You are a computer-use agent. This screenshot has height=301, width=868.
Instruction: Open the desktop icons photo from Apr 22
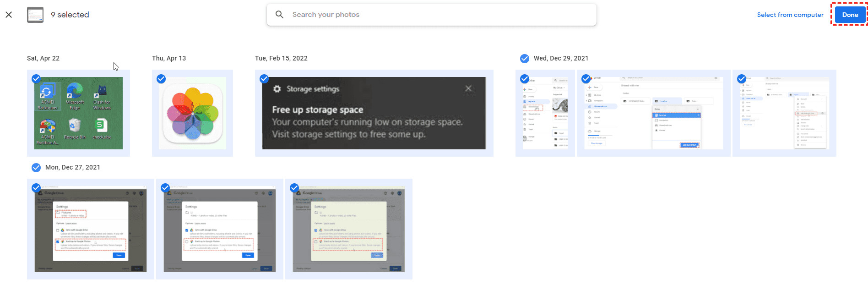pyautogui.click(x=79, y=113)
